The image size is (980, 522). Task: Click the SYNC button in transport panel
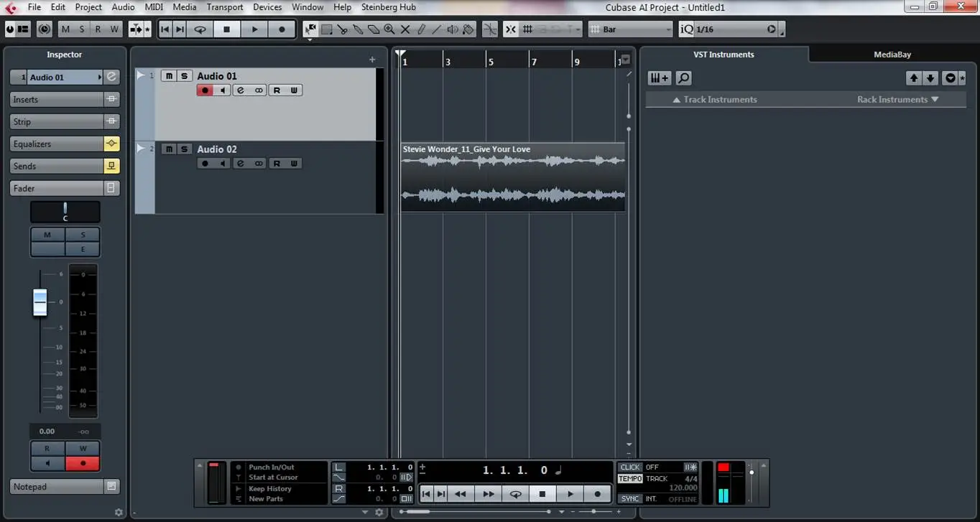point(630,498)
